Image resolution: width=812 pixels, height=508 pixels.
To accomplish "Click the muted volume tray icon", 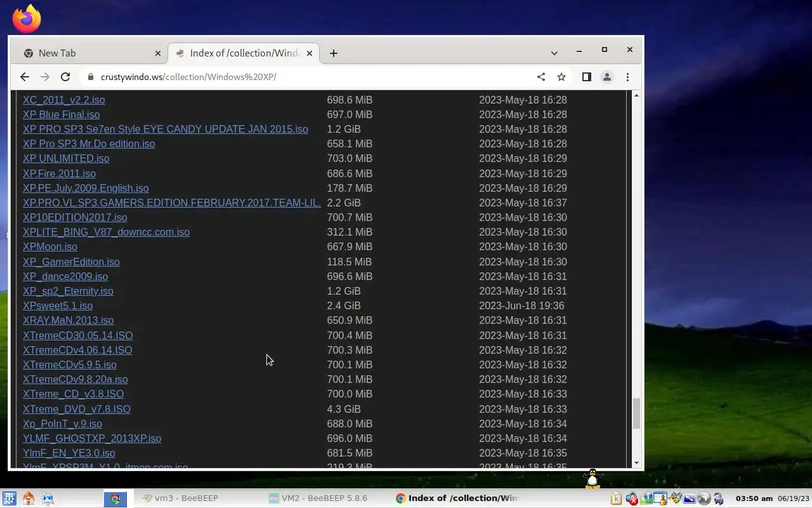I will (x=632, y=498).
